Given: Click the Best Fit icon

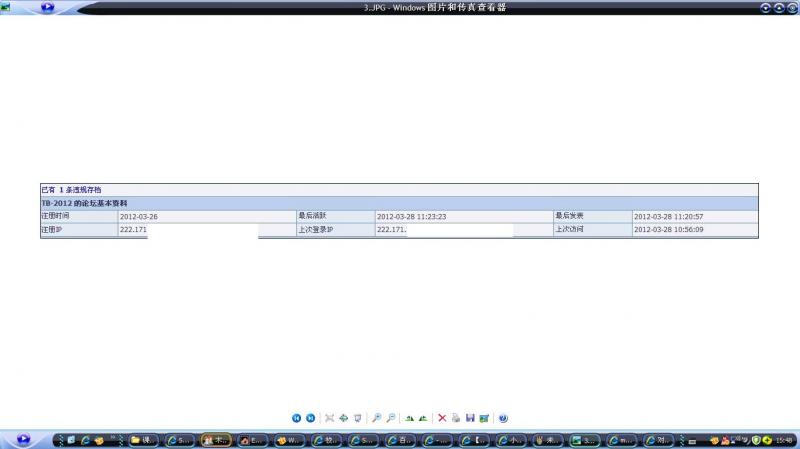Looking at the screenshot, I should click(x=330, y=418).
